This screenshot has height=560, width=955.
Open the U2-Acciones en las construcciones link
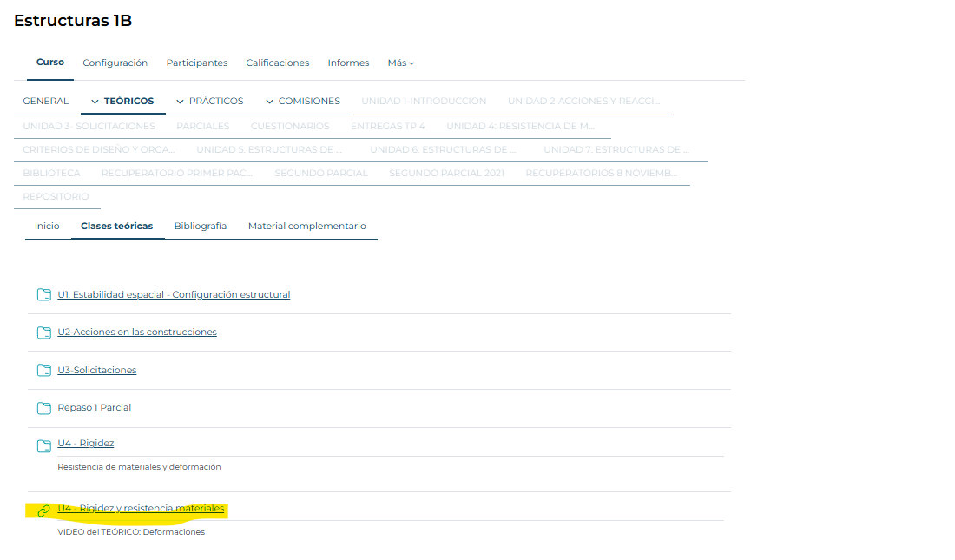137,333
